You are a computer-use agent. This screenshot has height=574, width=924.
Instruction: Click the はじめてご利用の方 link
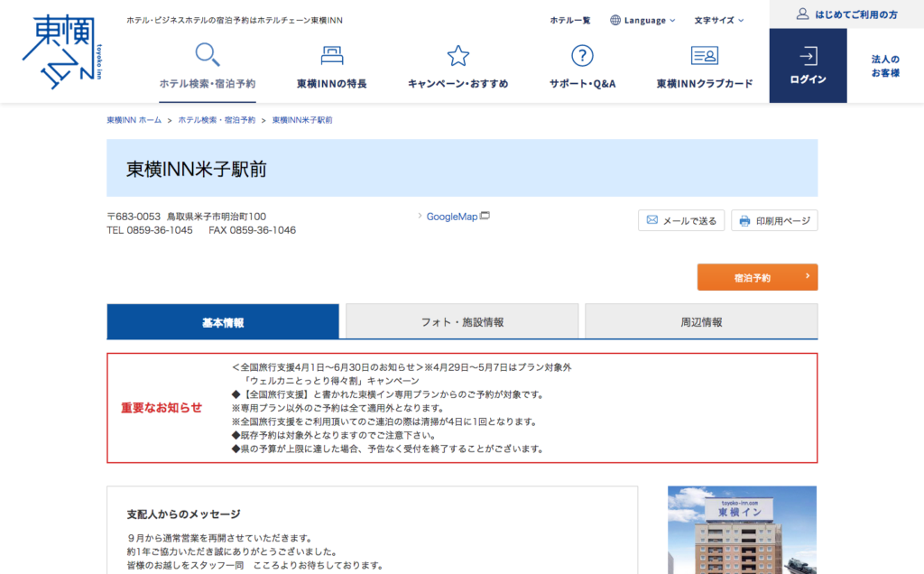pyautogui.click(x=855, y=14)
